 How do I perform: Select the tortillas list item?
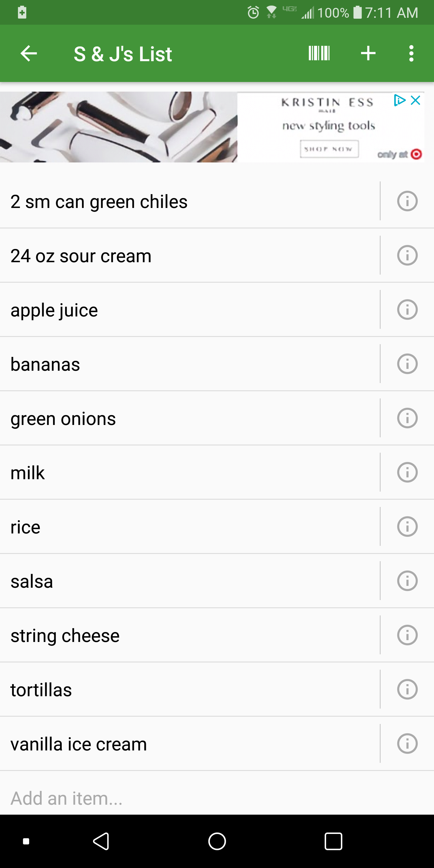(x=41, y=690)
